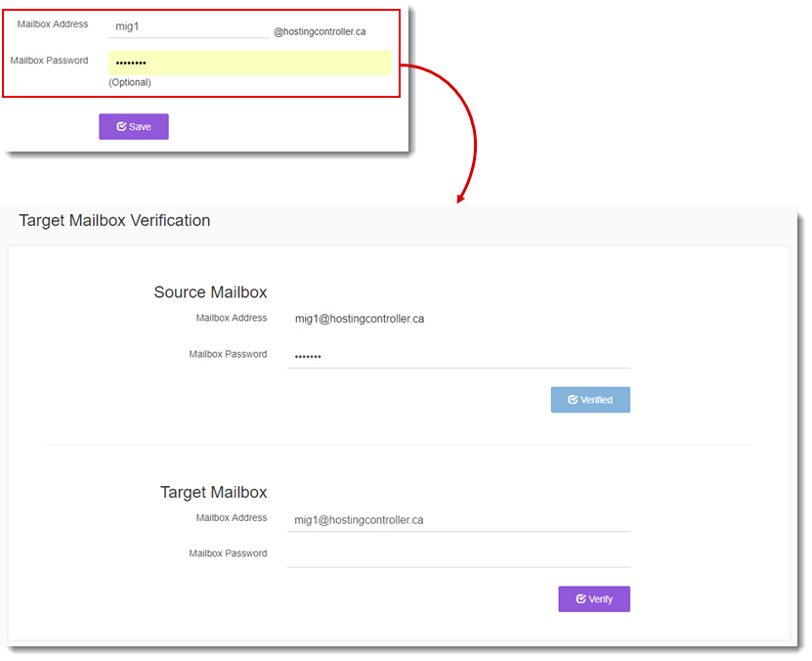Click the checkmark icon on Save button

click(122, 126)
